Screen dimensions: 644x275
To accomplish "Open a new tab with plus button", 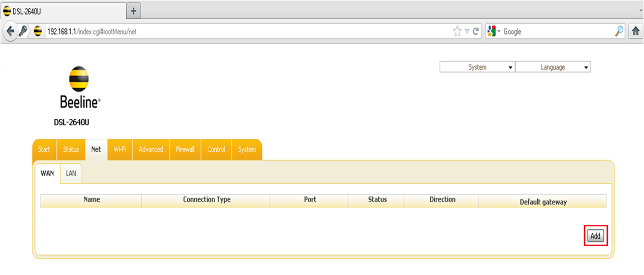I will [134, 11].
